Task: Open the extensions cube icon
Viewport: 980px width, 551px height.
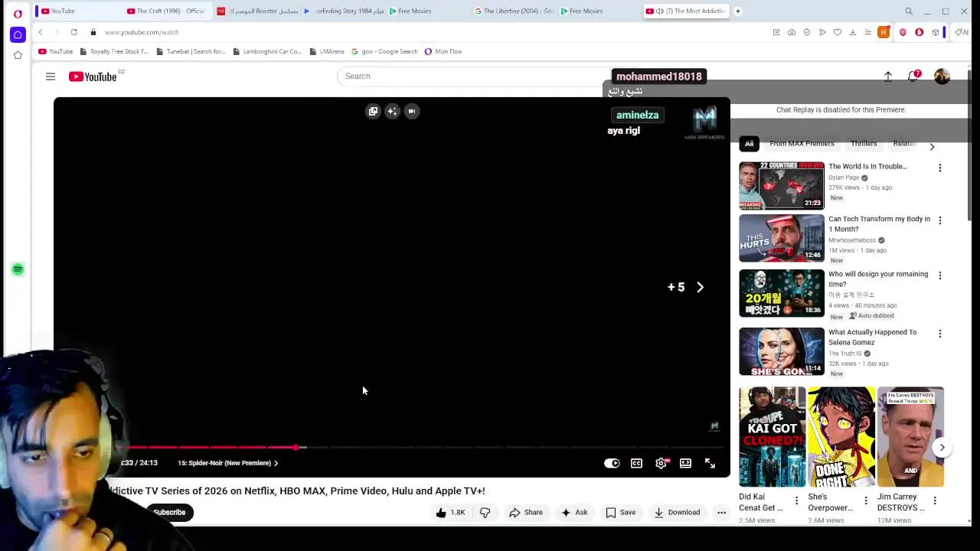Action: (935, 32)
